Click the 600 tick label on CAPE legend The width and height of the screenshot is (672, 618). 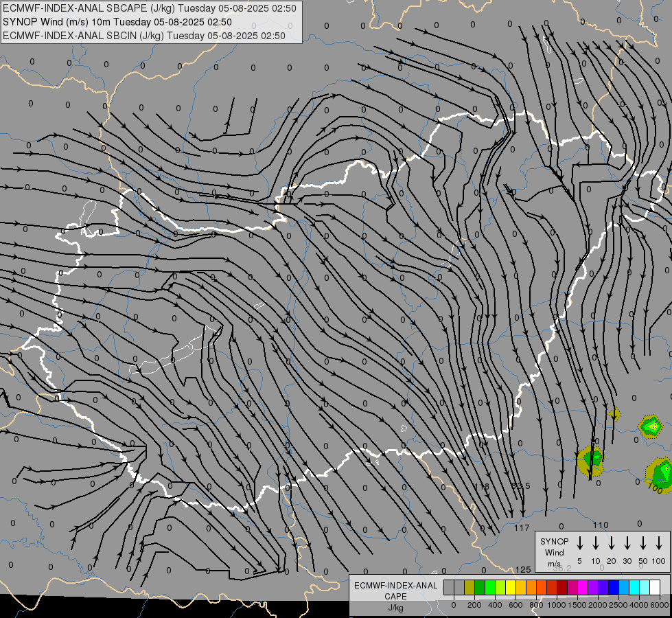(x=515, y=605)
